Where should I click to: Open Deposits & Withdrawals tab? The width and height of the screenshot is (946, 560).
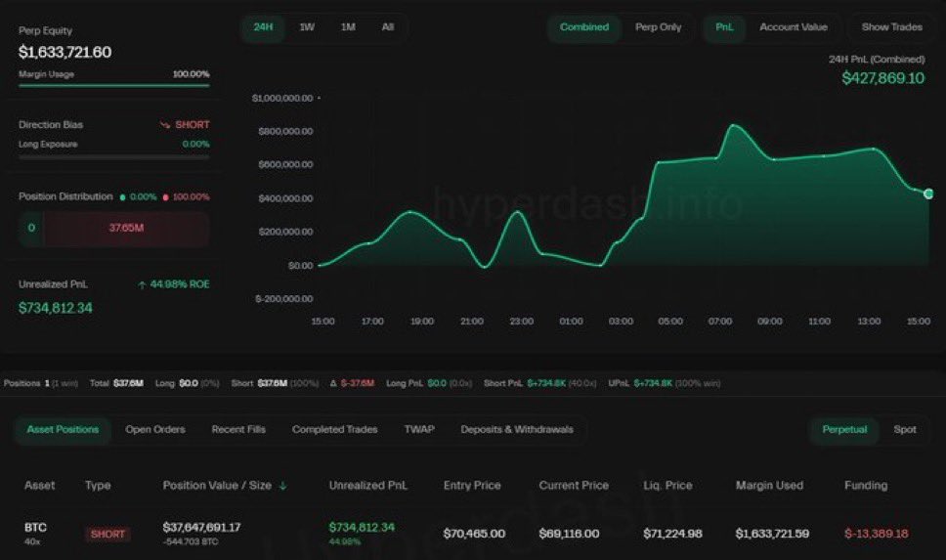517,430
